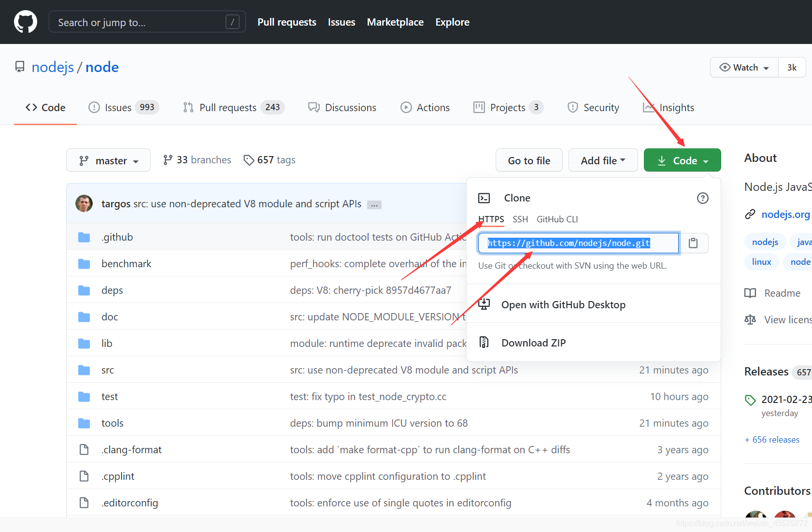Click the terminal Clone icon
Screen dimensions: 812x532
tap(484, 198)
